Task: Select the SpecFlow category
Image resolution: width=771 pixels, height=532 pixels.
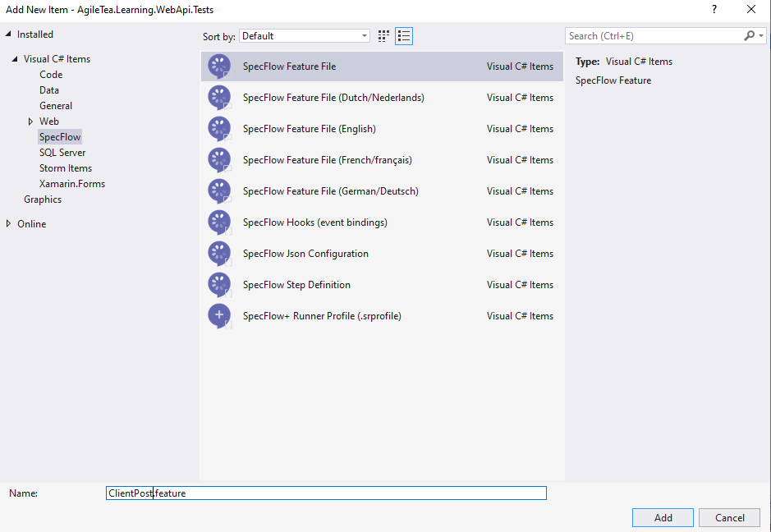Action: pyautogui.click(x=60, y=136)
